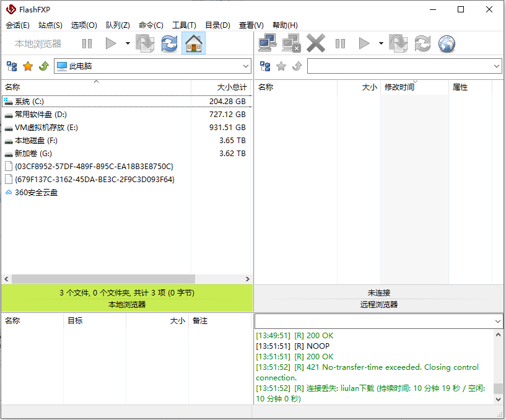Select the {679F137C-3162...} file entry
This screenshot has width=506, height=420.
point(127,180)
